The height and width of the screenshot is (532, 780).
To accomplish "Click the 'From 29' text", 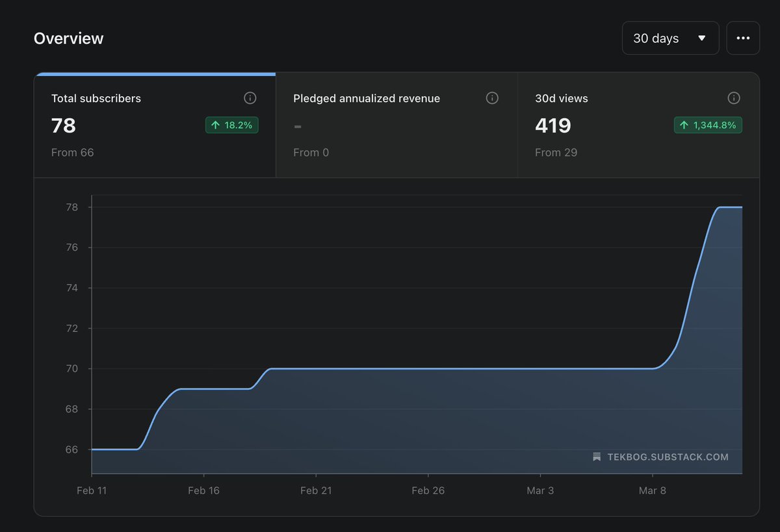I will [556, 153].
